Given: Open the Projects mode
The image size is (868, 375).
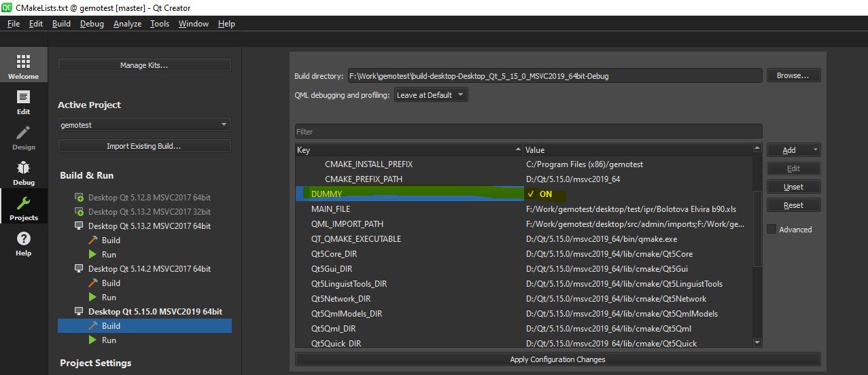Looking at the screenshot, I should coord(23,207).
